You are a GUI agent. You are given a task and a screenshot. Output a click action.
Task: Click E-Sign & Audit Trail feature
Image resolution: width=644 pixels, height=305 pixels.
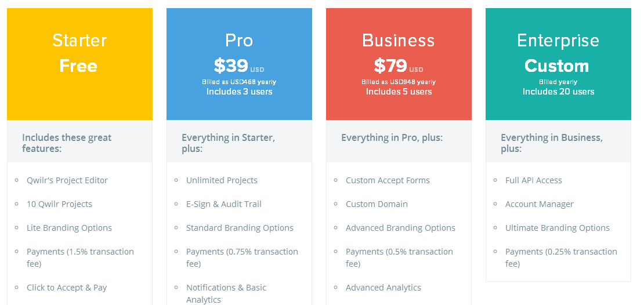tap(224, 204)
